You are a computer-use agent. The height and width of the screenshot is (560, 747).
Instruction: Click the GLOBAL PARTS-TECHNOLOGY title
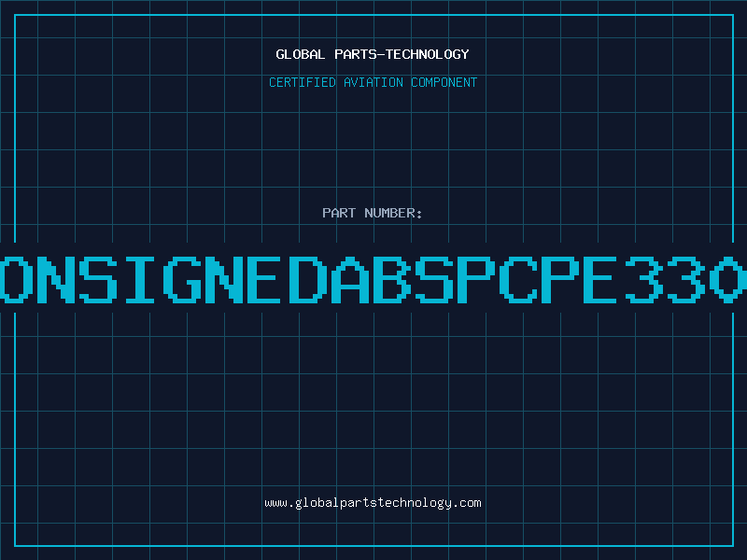click(373, 54)
